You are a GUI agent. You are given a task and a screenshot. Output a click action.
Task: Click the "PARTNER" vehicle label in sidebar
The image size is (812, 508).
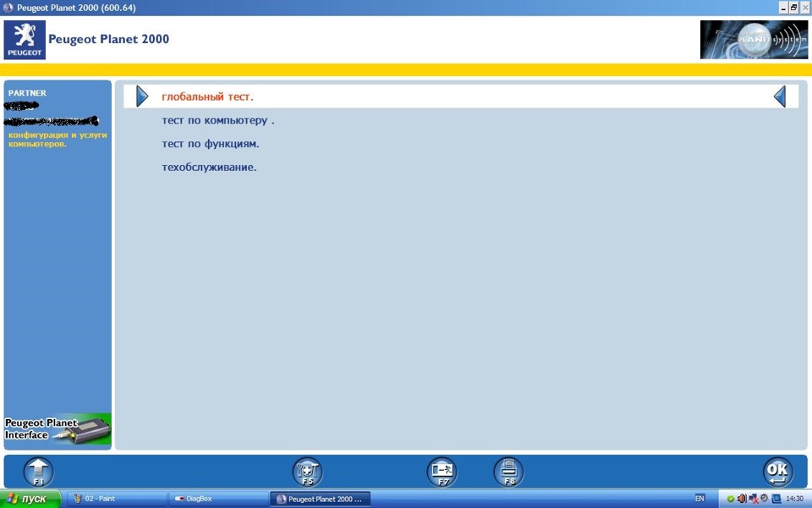point(27,93)
